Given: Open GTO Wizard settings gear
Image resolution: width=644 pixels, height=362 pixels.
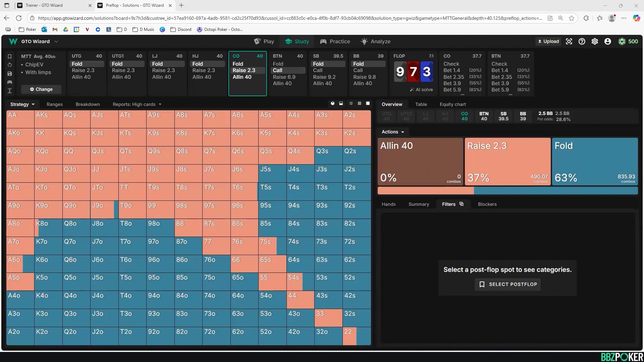Looking at the screenshot, I should pos(595,41).
